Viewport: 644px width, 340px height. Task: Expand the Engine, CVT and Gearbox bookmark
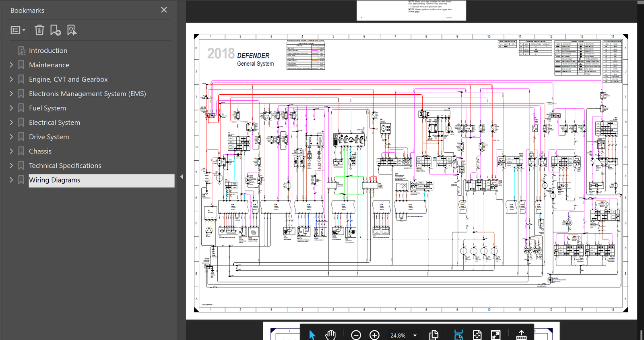(11, 79)
